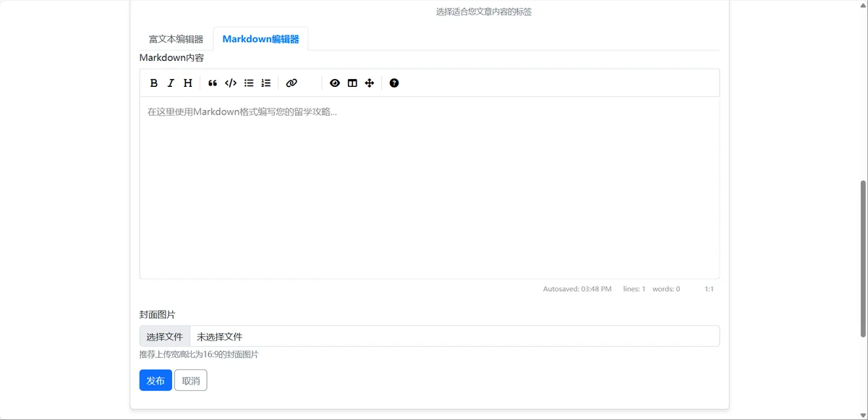Viewport: 868px width, 420px height.
Task: Open the Markdown guide help icon
Action: 394,83
